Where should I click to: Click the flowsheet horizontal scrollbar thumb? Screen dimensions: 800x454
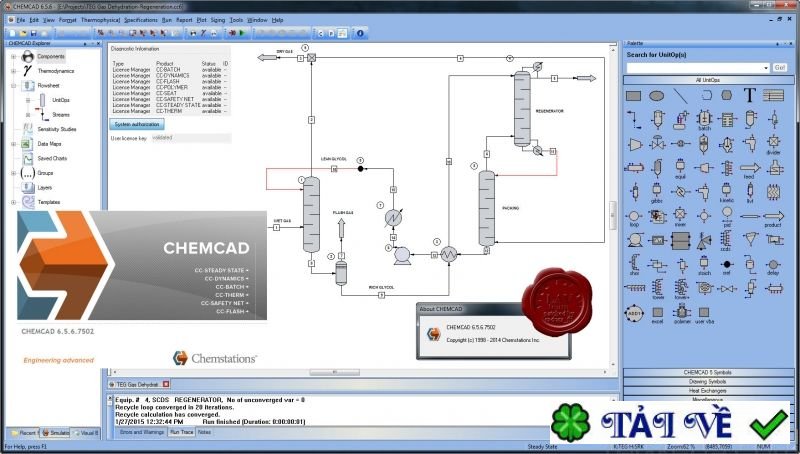click(334, 372)
